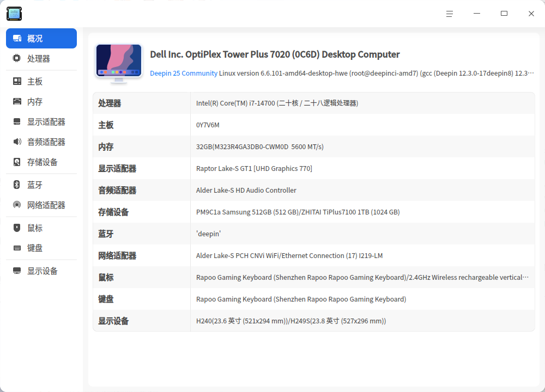Click the 存储设备 disk icon
Viewport: 545px width, 392px height.
tap(17, 162)
